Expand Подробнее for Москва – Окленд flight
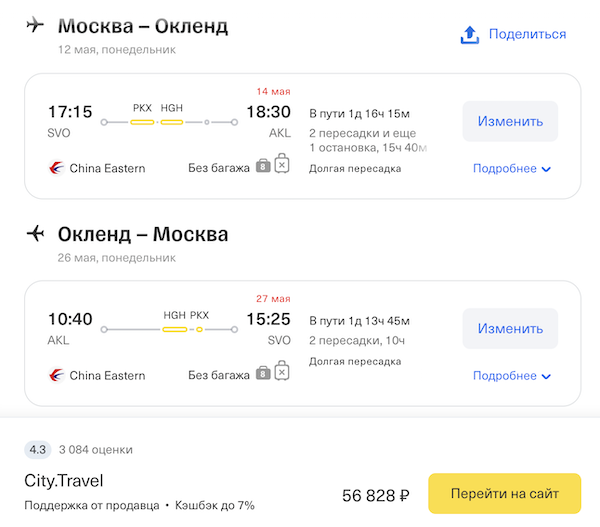600x527 pixels. 511,168
